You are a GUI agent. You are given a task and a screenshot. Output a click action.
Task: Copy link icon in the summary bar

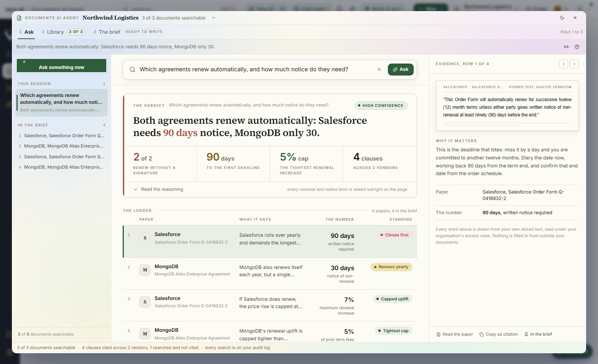(x=566, y=47)
